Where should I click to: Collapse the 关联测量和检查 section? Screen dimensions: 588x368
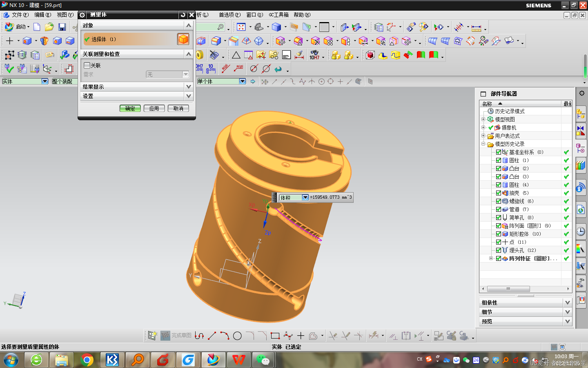tap(188, 54)
